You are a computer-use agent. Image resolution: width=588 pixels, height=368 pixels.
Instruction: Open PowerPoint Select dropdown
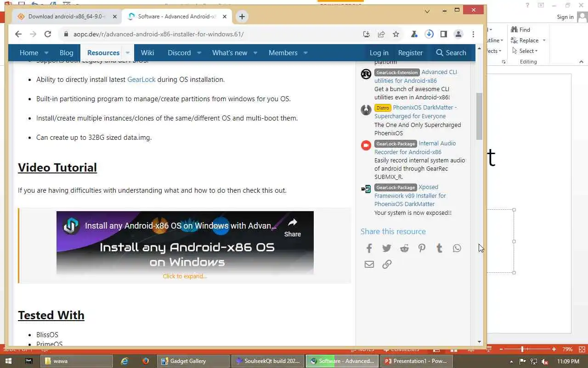(x=524, y=51)
